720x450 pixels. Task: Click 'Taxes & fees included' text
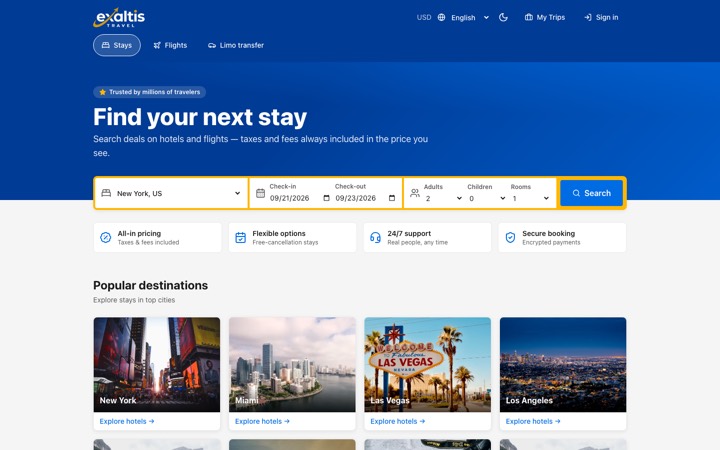[148, 242]
